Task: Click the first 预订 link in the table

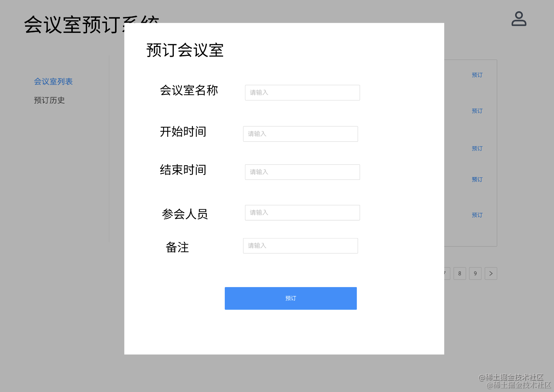Action: pos(477,75)
